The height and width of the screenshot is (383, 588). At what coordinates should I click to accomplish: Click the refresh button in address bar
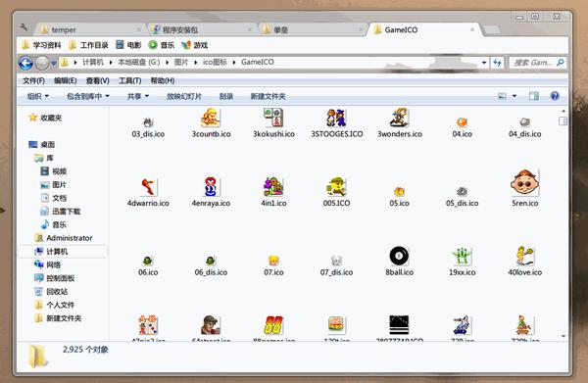point(497,63)
